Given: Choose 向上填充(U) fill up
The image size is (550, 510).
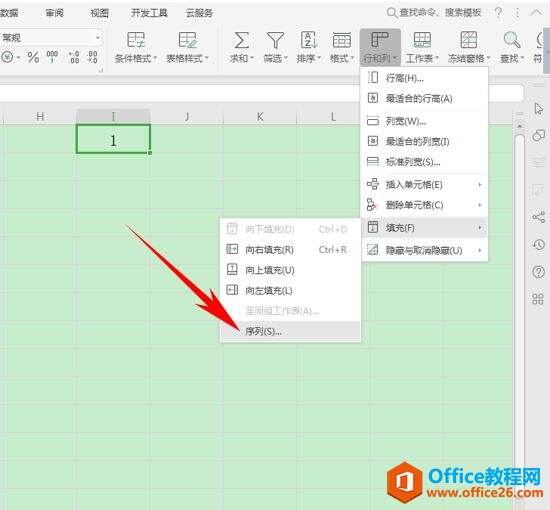Looking at the screenshot, I should click(x=290, y=270).
